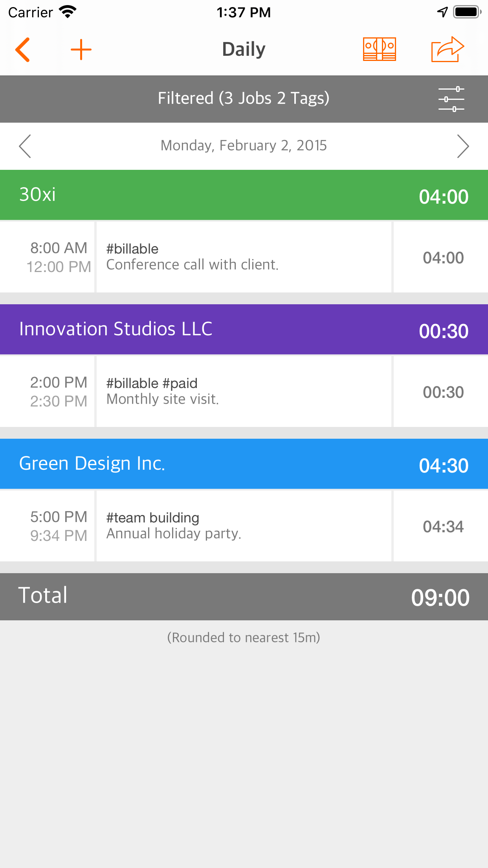The height and width of the screenshot is (868, 488).
Task: Tap the Daily title
Action: (244, 50)
